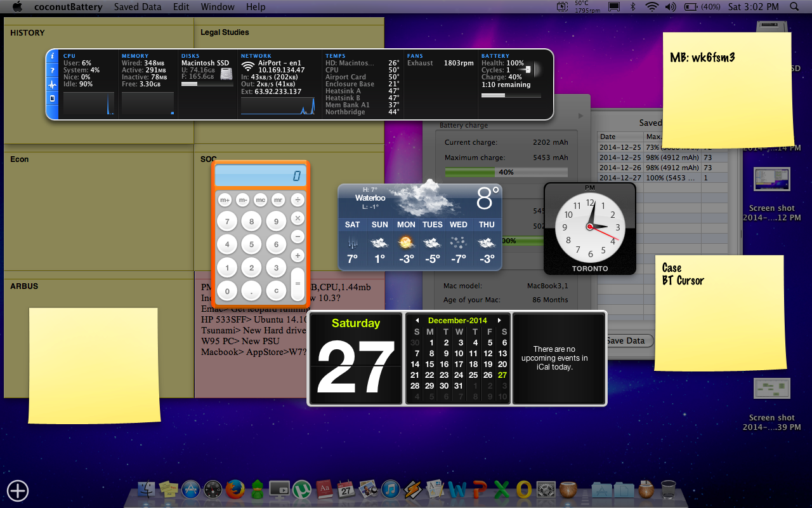
Task: Click the 40% charge progress bar
Action: click(506, 171)
